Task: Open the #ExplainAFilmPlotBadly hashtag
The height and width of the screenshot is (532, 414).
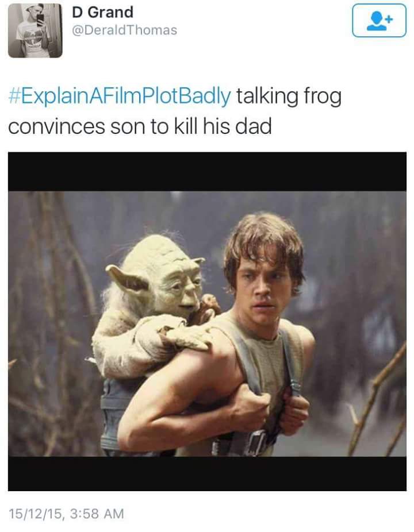Action: click(x=119, y=97)
